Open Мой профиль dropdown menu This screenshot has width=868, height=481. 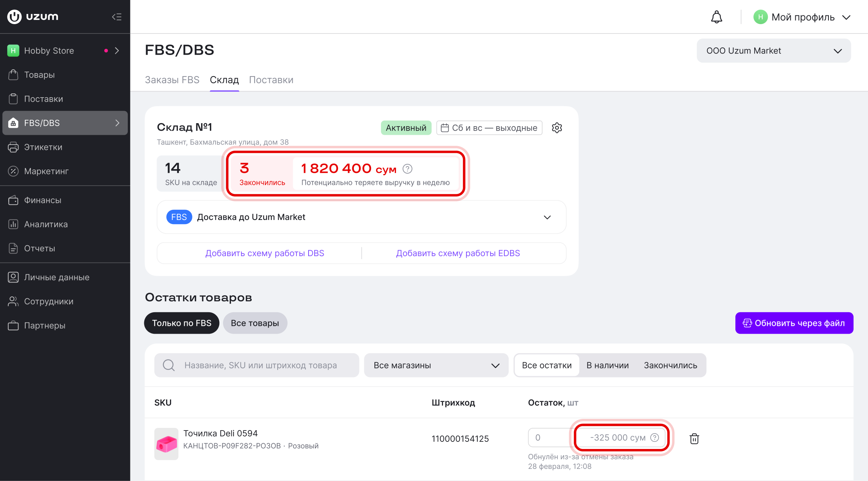(802, 17)
